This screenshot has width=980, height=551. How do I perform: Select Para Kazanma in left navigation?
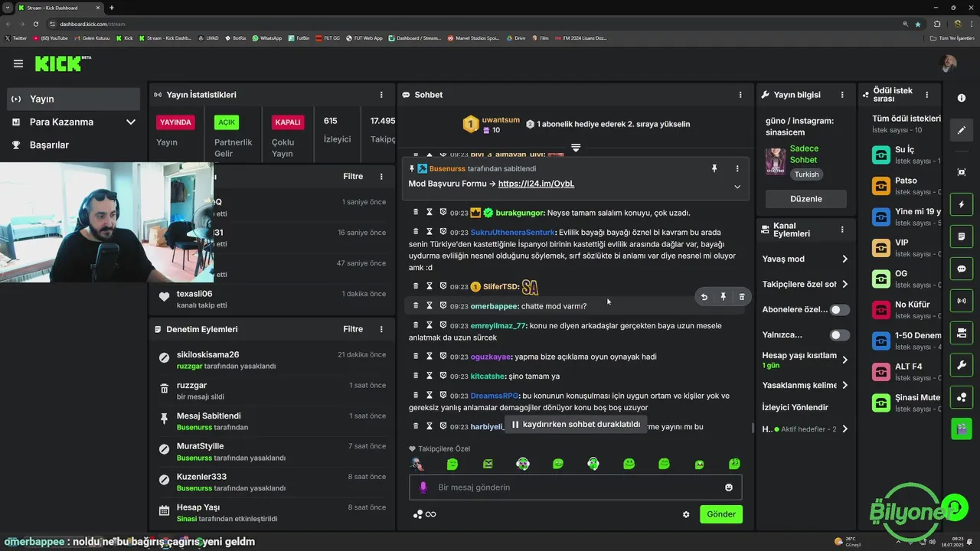(x=73, y=122)
